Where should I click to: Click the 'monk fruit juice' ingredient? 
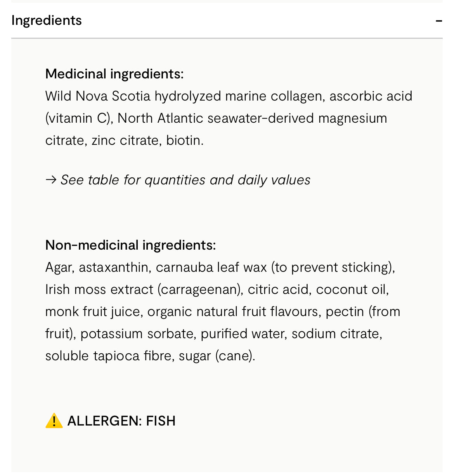coord(93,312)
